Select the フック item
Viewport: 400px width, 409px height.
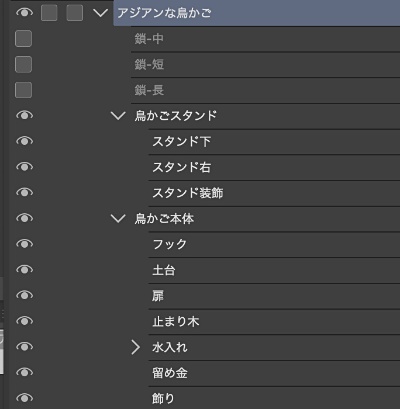coord(274,244)
